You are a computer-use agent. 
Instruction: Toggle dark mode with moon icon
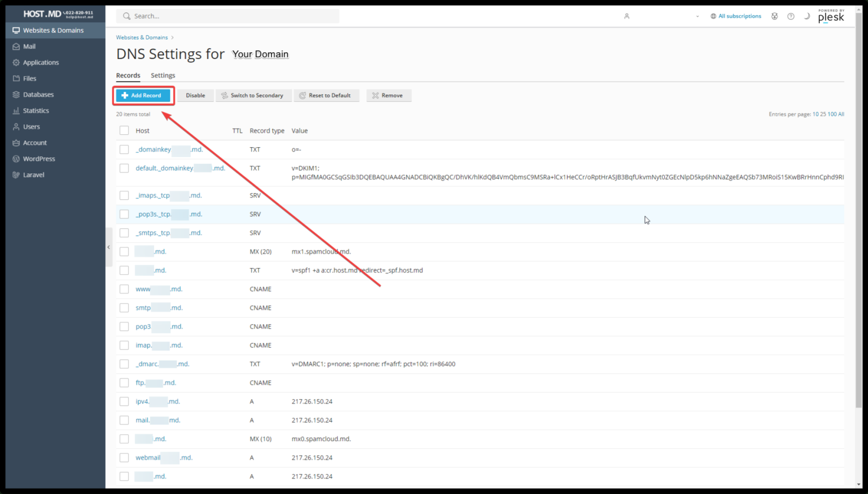[807, 16]
